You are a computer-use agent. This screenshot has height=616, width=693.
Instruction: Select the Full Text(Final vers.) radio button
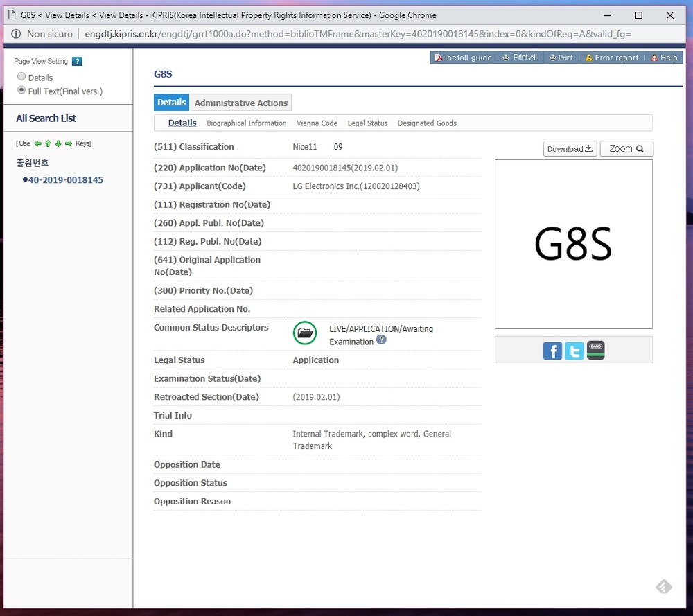pos(21,90)
